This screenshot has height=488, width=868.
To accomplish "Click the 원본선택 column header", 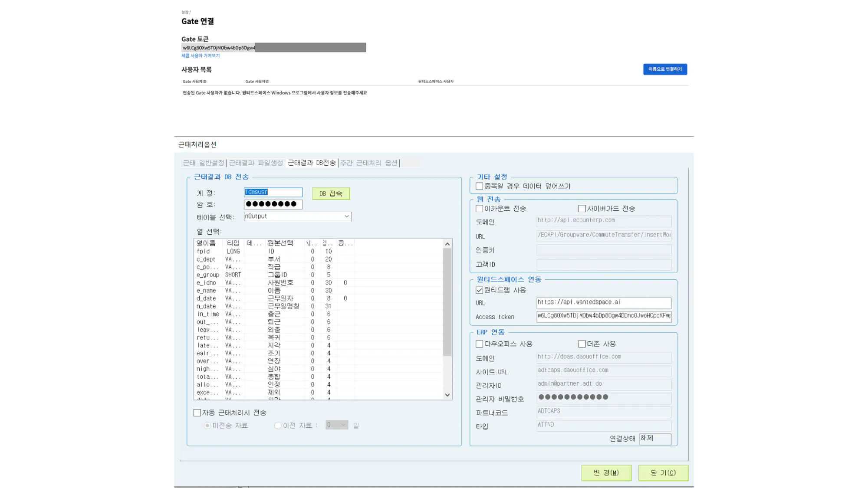I will coord(284,243).
